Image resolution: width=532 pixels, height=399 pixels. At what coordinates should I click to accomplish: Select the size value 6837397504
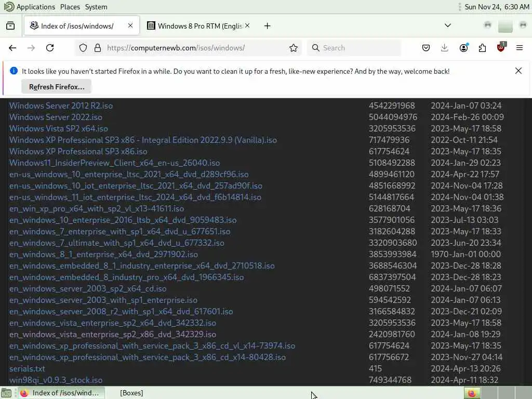click(x=392, y=277)
